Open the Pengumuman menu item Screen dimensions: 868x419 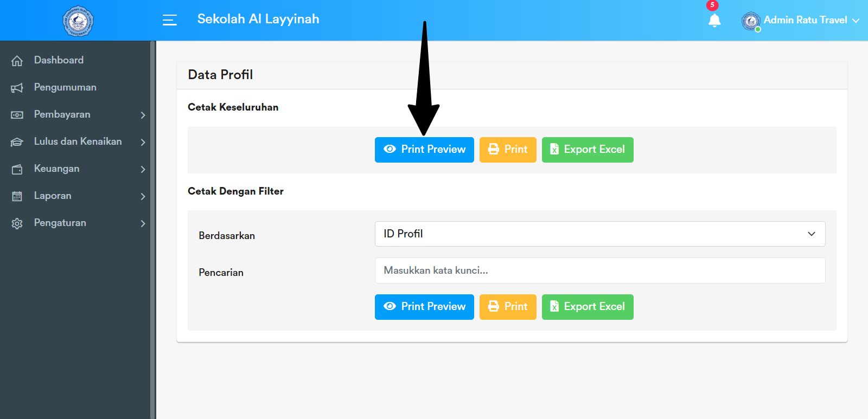[65, 87]
